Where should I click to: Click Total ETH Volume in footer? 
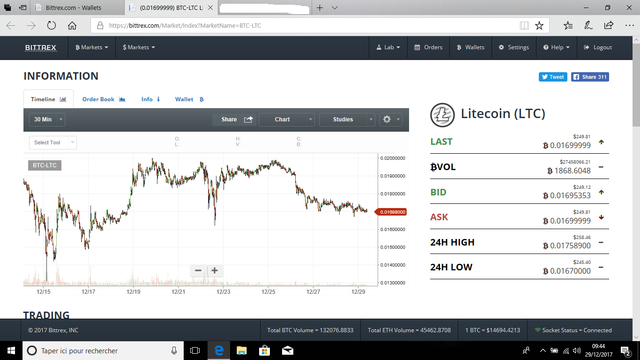click(409, 330)
